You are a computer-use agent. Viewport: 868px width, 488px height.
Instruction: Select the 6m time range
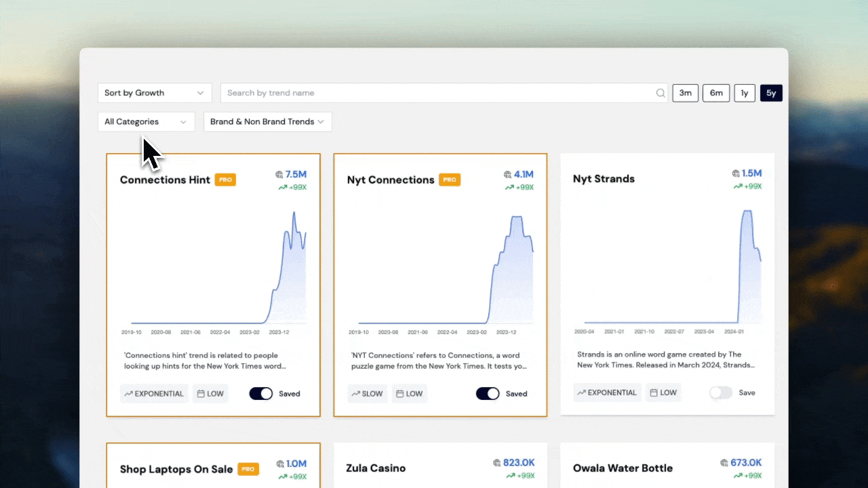716,93
